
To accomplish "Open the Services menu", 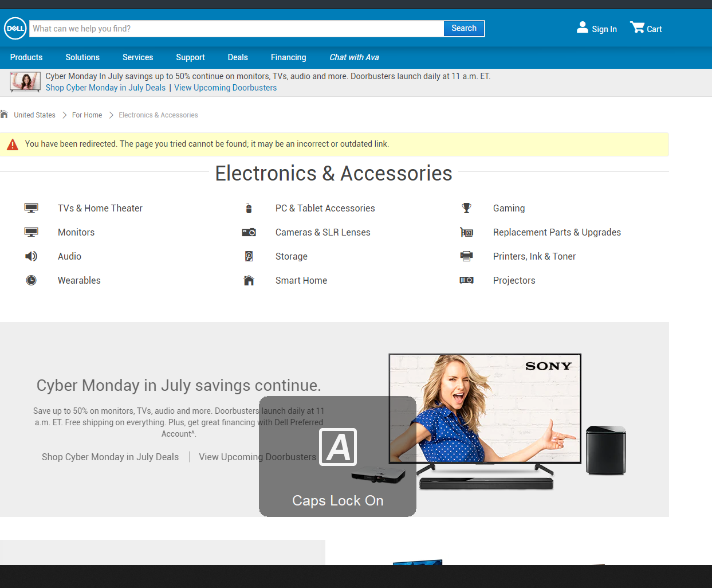I will [x=137, y=57].
